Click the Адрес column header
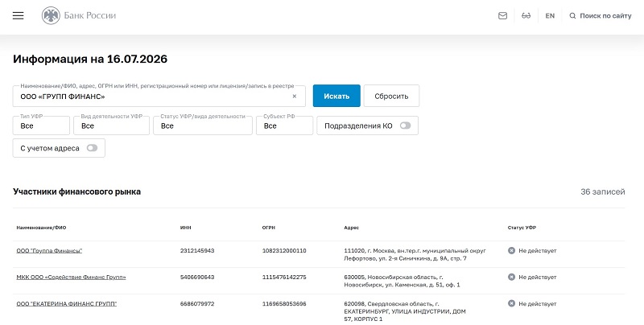 352,228
